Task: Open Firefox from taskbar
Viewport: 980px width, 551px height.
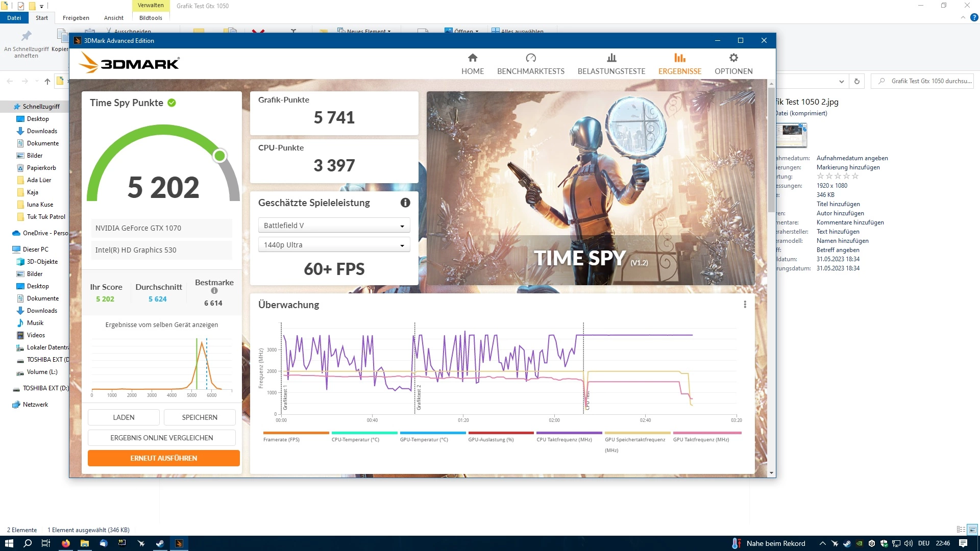Action: [66, 543]
